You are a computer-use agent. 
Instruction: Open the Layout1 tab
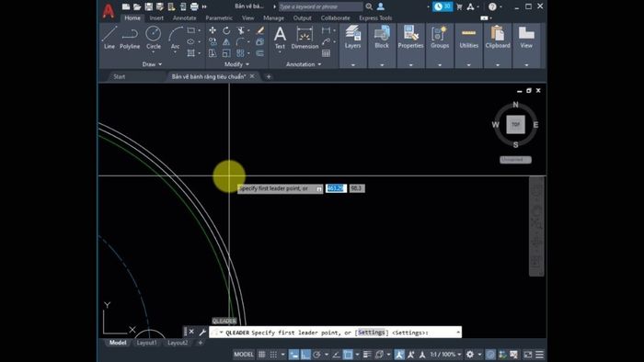click(x=146, y=343)
